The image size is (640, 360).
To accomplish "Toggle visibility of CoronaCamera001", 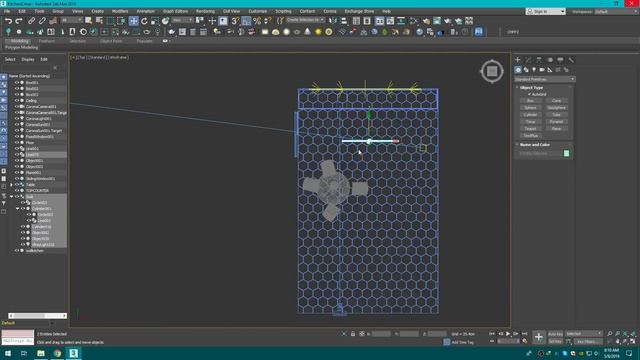I will coord(17,107).
